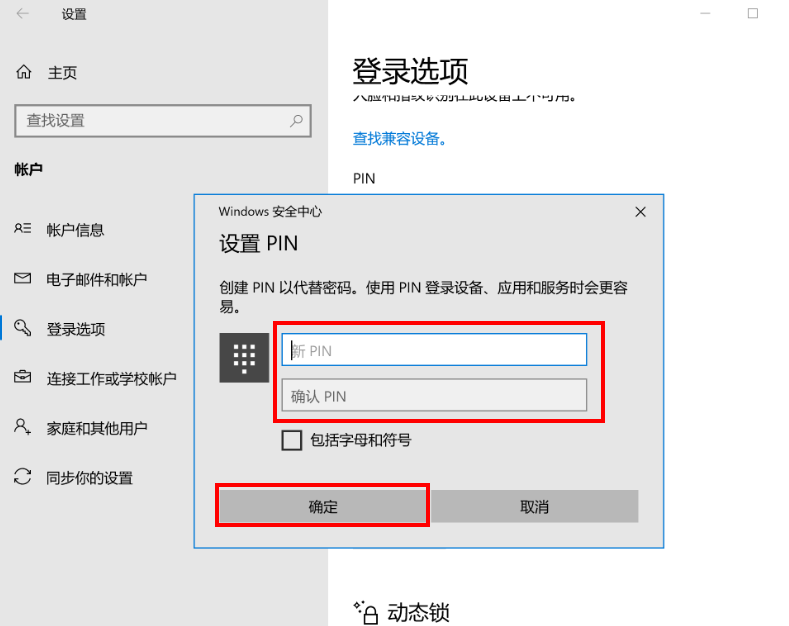789x626 pixels.
Task: Select 登录选项 in the sidebar
Action: 75,329
